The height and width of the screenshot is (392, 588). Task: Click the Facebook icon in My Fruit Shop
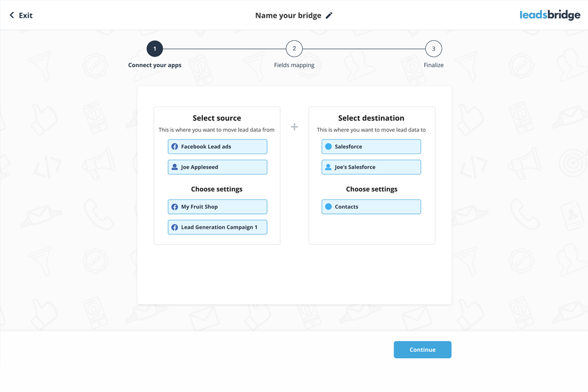click(174, 207)
